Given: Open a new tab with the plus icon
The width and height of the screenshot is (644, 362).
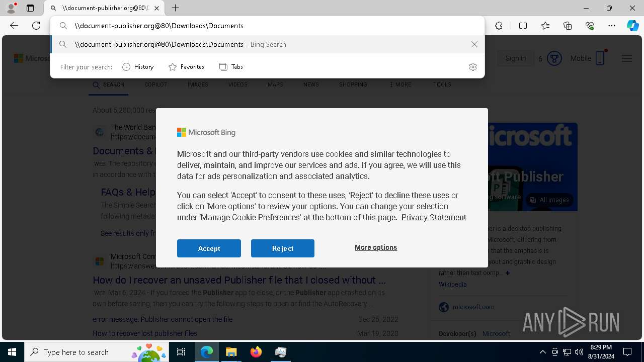Looking at the screenshot, I should 175,8.
